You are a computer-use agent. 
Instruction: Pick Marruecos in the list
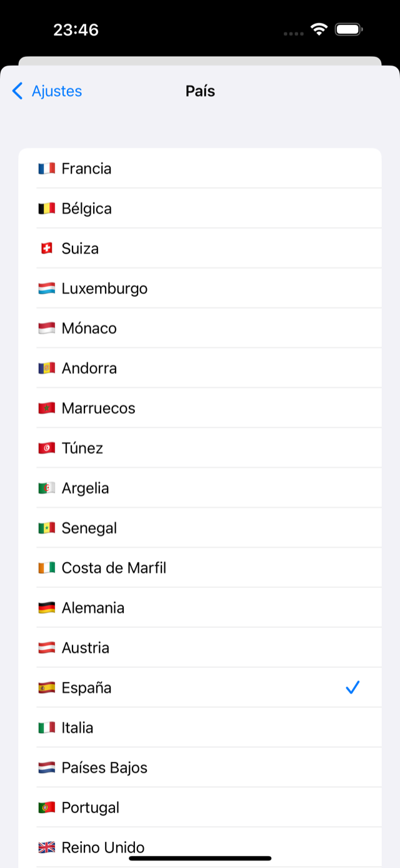pos(200,408)
